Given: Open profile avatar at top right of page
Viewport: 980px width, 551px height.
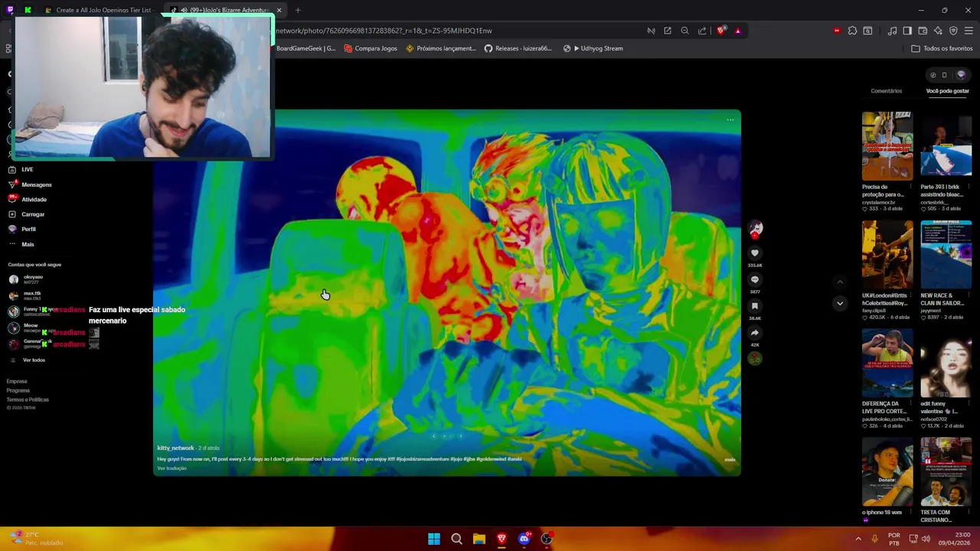Looking at the screenshot, I should [x=961, y=75].
